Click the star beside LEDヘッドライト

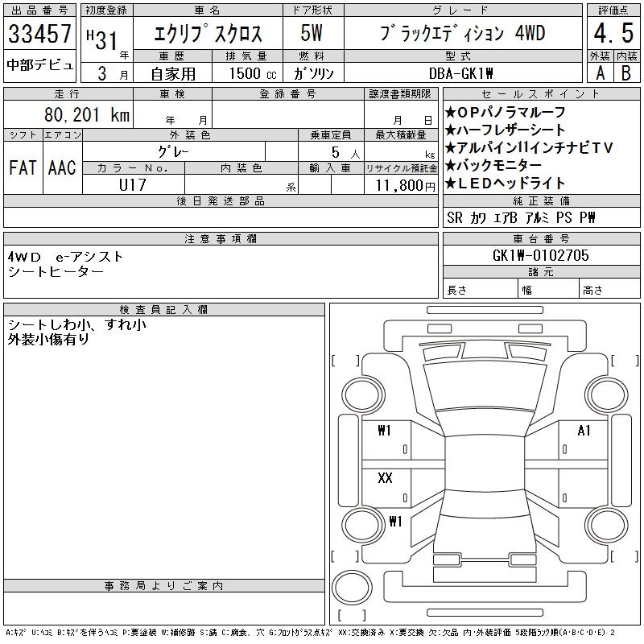(x=451, y=183)
